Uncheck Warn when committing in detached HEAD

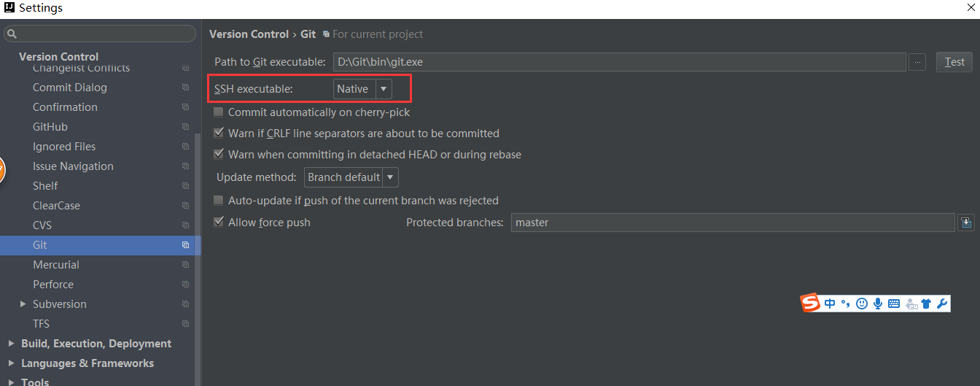[219, 155]
